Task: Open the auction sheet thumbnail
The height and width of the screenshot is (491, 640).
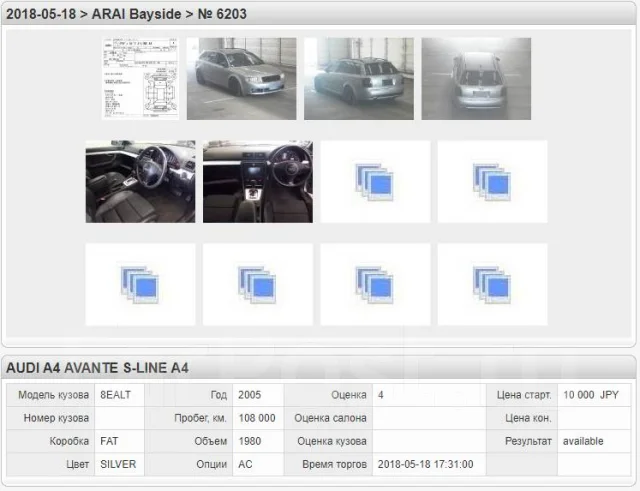Action: (x=140, y=79)
